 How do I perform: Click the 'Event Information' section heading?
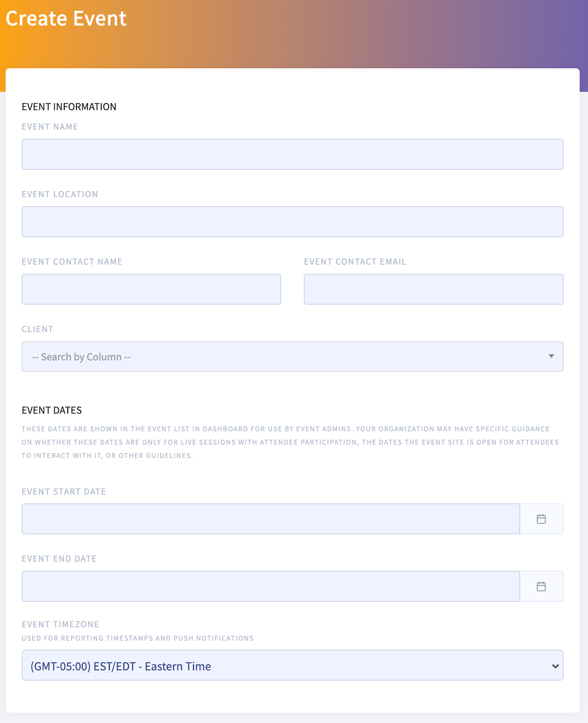[x=69, y=107]
